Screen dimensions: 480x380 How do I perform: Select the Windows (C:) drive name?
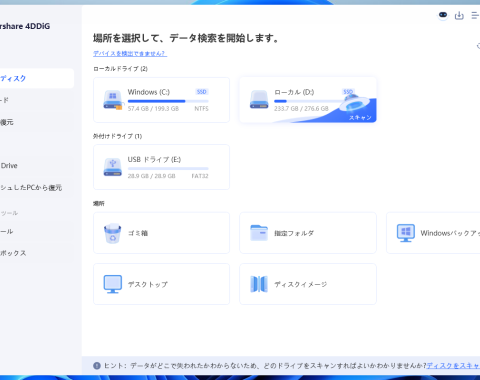[x=149, y=92]
